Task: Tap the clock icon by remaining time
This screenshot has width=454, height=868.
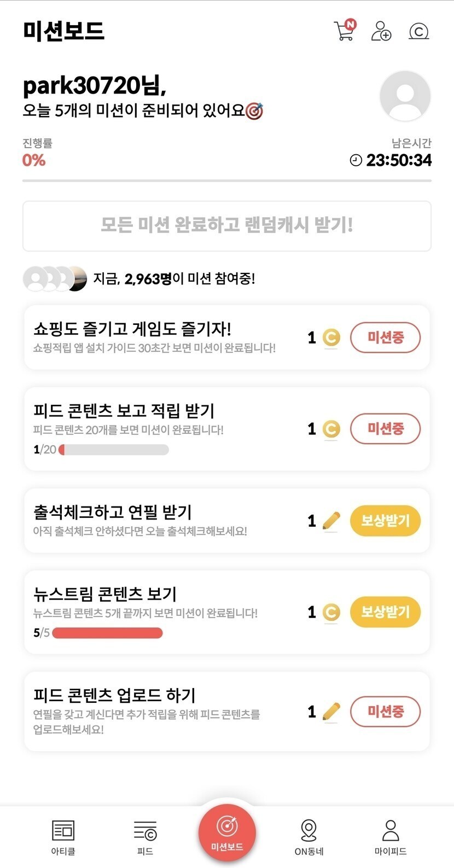Action: tap(356, 160)
